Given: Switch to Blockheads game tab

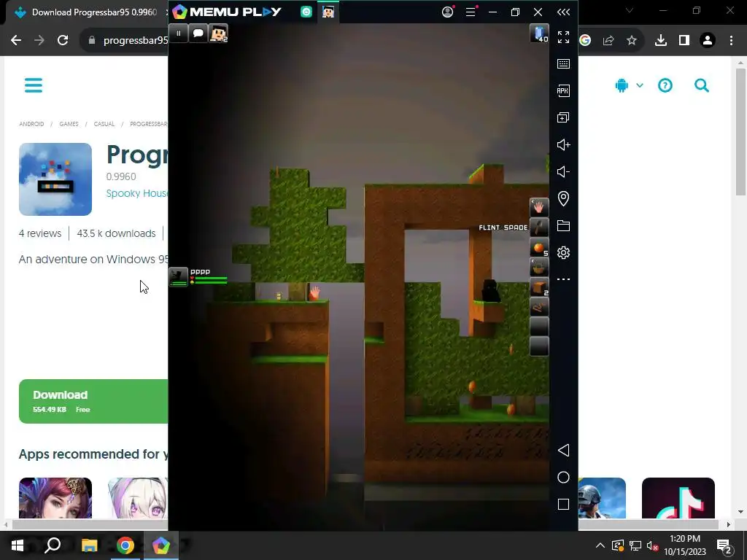Looking at the screenshot, I should pos(328,12).
